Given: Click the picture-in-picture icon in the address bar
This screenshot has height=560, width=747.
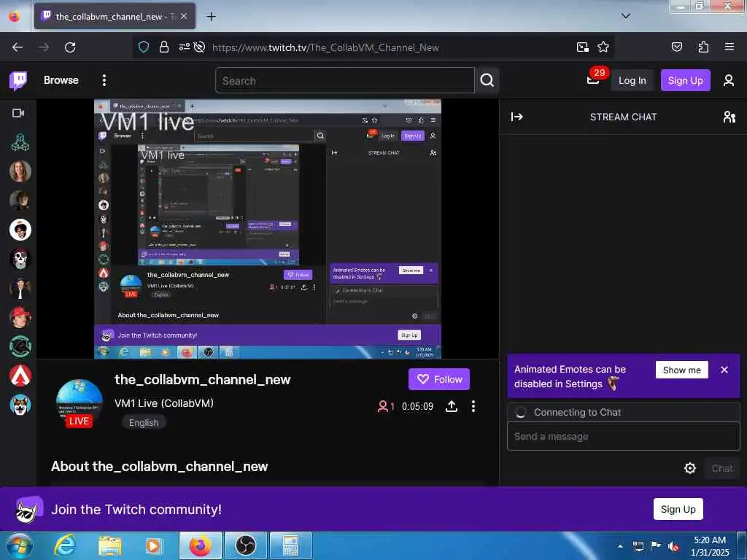Looking at the screenshot, I should click(582, 47).
